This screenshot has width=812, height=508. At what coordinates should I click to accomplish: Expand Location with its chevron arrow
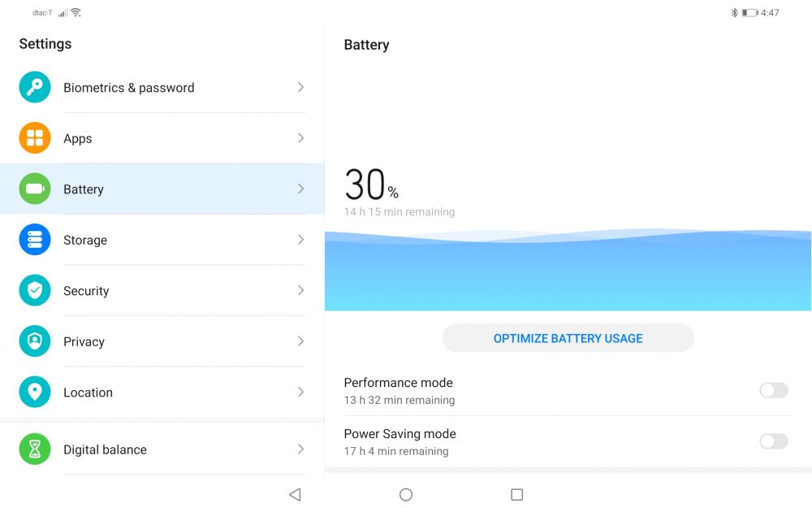click(300, 392)
